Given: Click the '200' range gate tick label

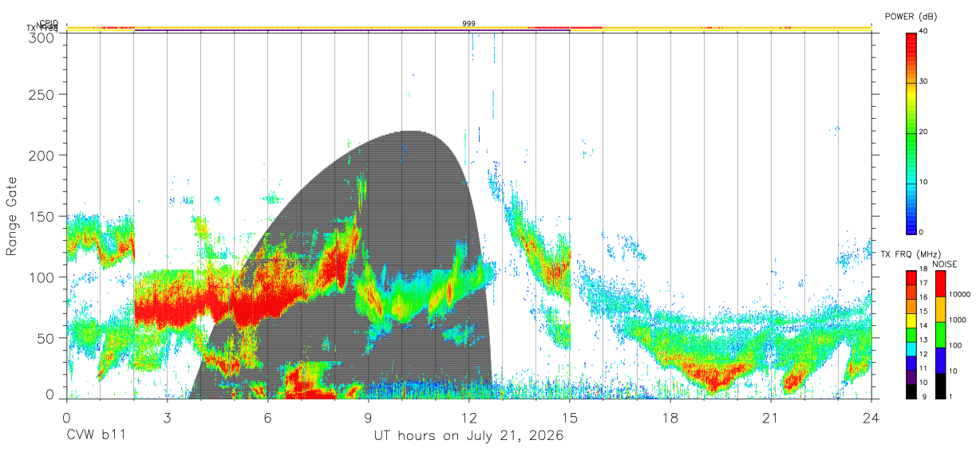Looking at the screenshot, I should tap(43, 155).
